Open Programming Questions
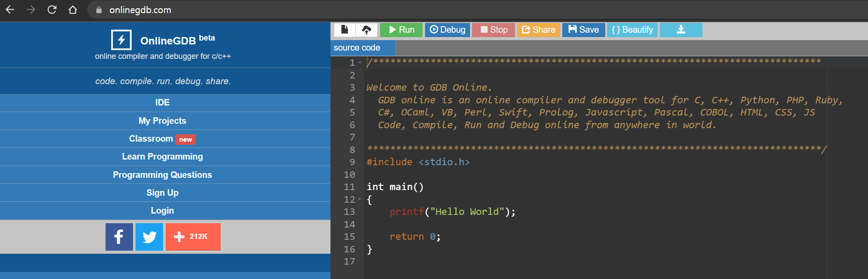 (162, 175)
